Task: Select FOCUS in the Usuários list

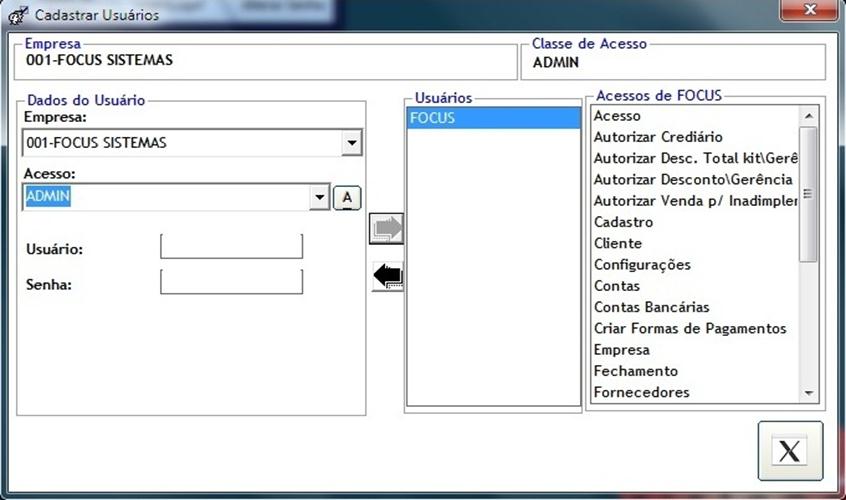Action: coord(493,118)
